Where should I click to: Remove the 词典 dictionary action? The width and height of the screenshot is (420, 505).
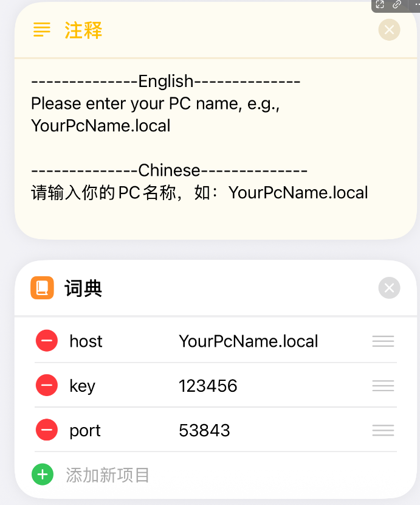tap(389, 288)
